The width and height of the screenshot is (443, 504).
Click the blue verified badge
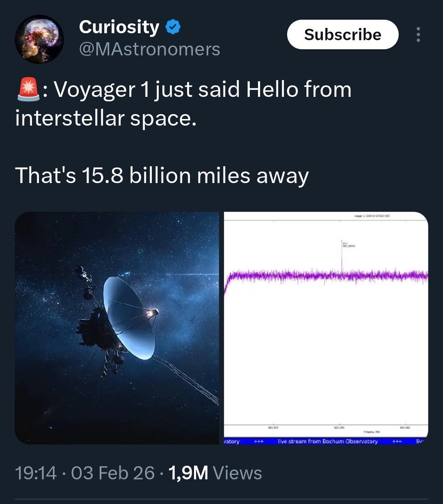(173, 27)
